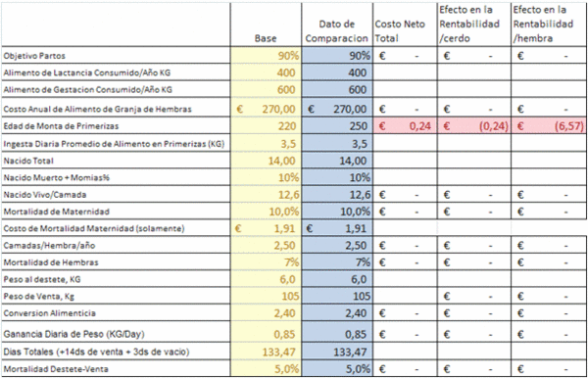
Task: Select Base value 7% for Mortalidad de Hembras
Action: point(291,262)
